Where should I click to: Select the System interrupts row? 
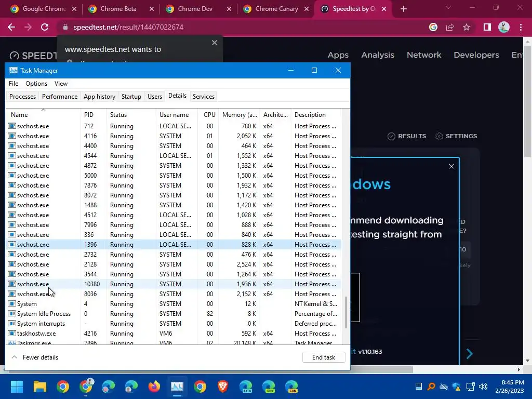tap(174, 323)
